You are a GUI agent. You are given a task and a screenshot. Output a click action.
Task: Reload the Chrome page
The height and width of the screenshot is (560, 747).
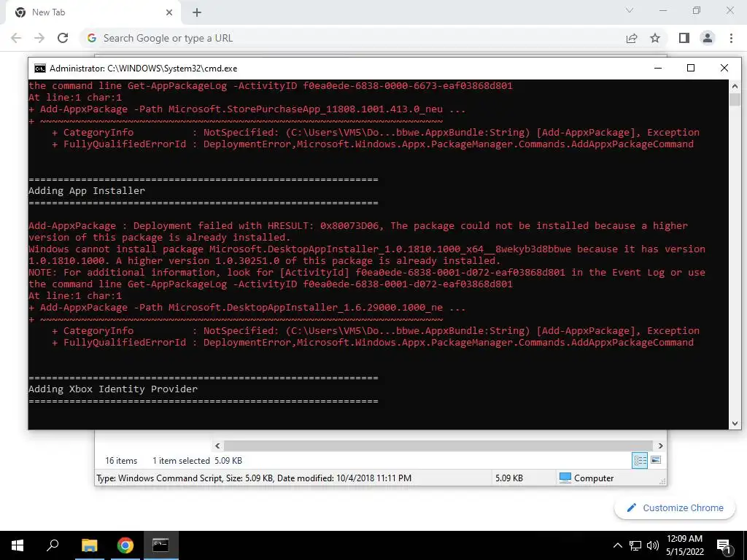(63, 38)
